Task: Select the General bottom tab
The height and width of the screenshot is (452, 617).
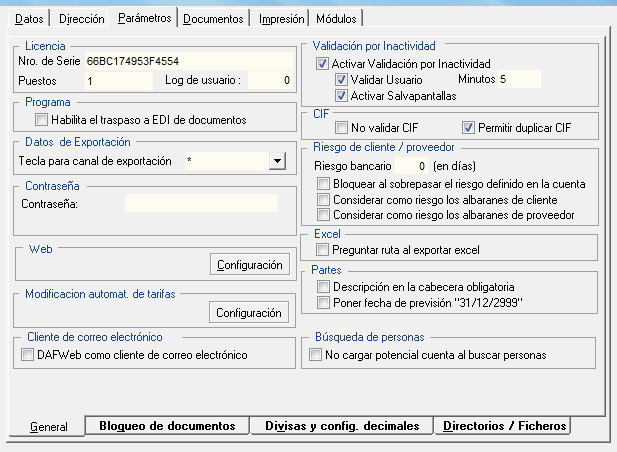Action: [x=49, y=426]
